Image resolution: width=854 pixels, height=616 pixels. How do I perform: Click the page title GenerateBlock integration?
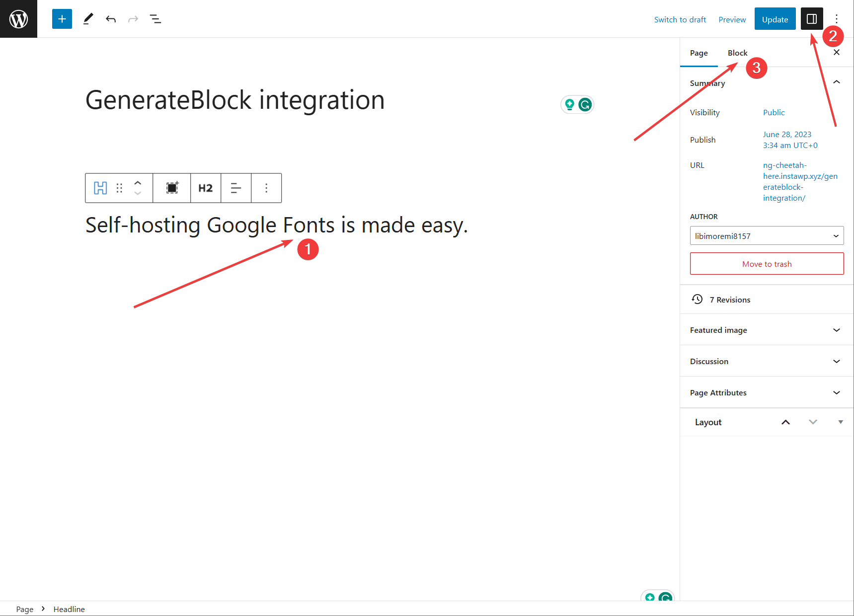[x=235, y=100]
